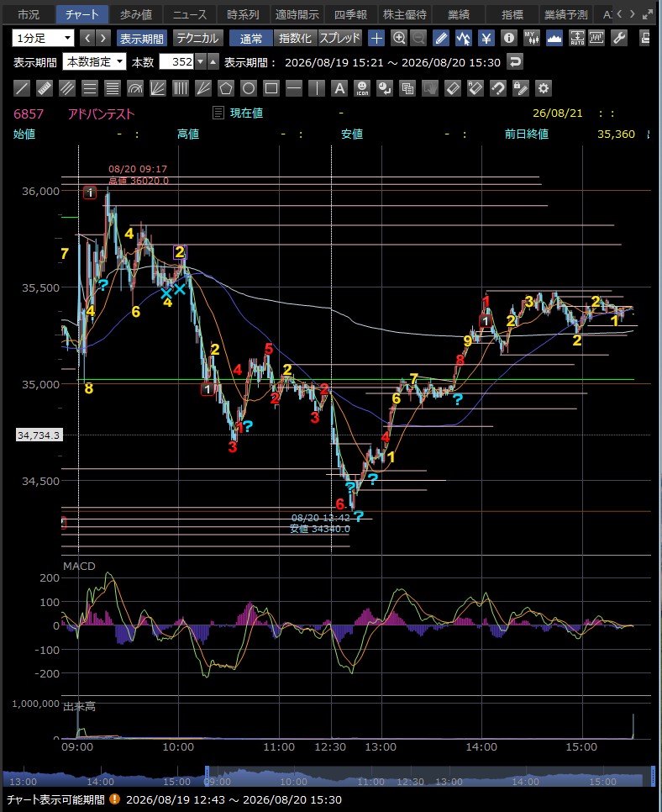Click the orange warning icon near チャート表示可能期間
Screen dimensions: 662x812
click(114, 799)
